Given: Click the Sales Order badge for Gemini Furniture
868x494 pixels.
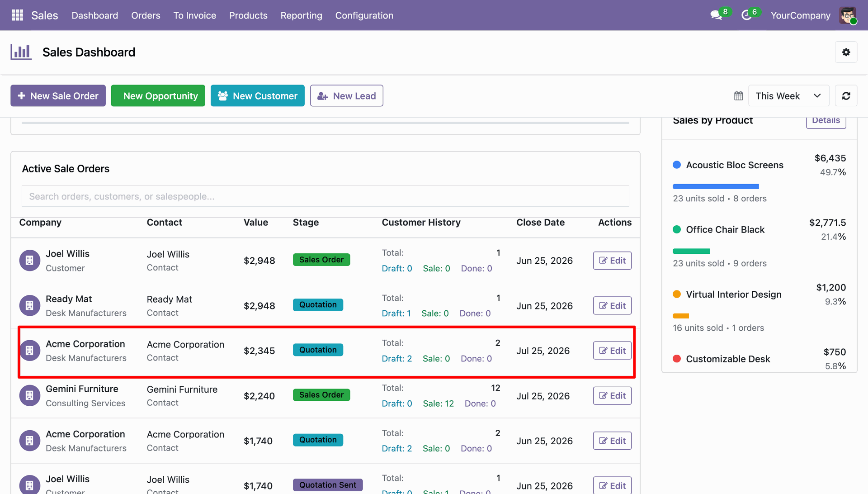Looking at the screenshot, I should (x=321, y=395).
